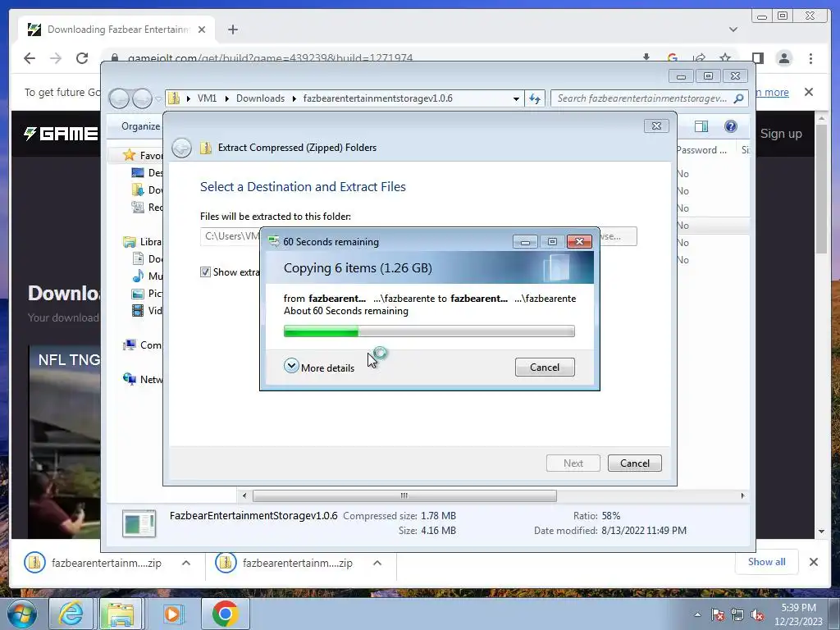The height and width of the screenshot is (630, 840).
Task: Open the second download's options chevron
Action: click(377, 563)
